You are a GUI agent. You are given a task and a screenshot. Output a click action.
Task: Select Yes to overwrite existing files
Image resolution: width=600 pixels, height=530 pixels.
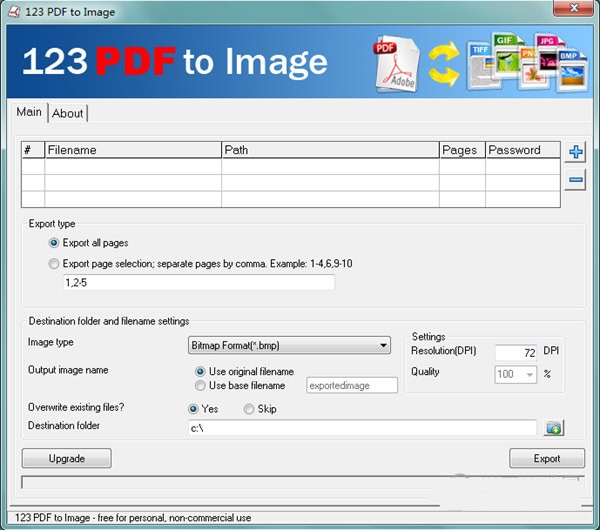(x=194, y=409)
